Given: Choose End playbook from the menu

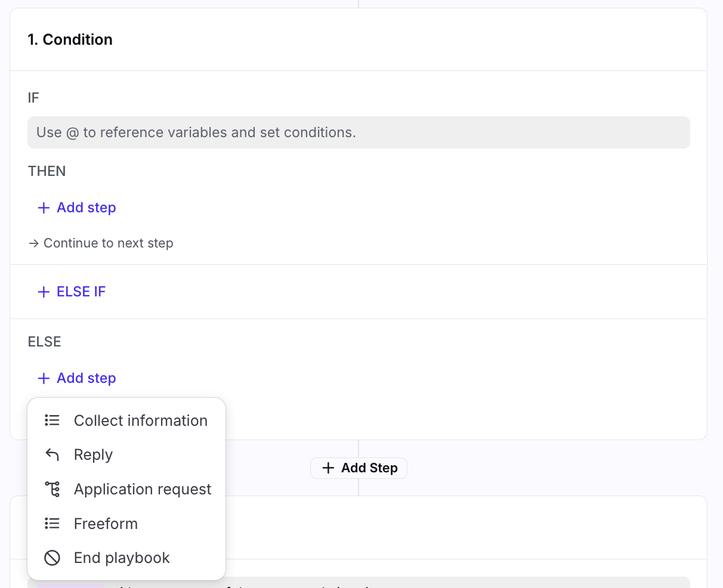Looking at the screenshot, I should click(122, 558).
